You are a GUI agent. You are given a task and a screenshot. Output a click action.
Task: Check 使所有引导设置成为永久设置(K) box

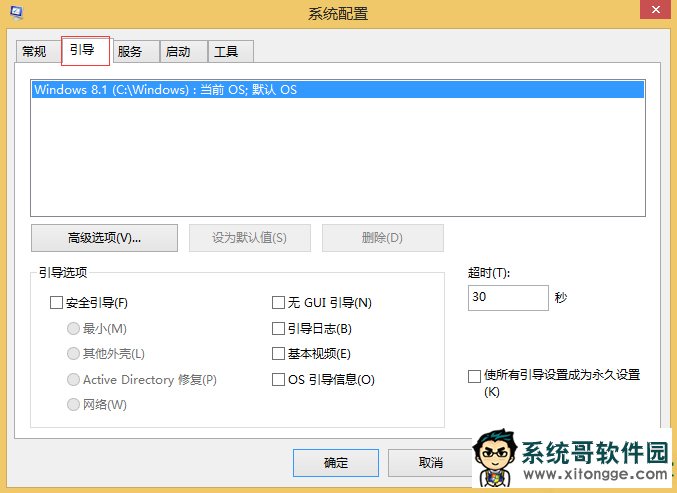(x=475, y=376)
